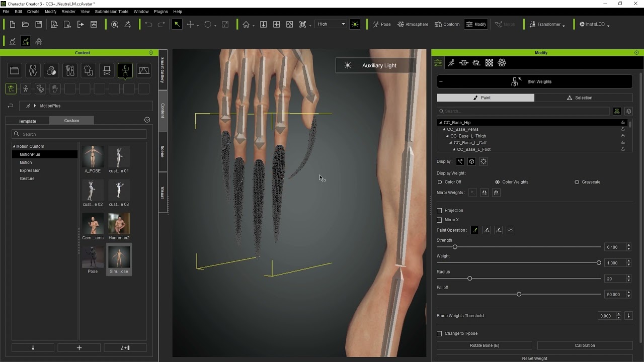Collapse the Skin Weights section header
This screenshot has width=644, height=362.
(441, 81)
